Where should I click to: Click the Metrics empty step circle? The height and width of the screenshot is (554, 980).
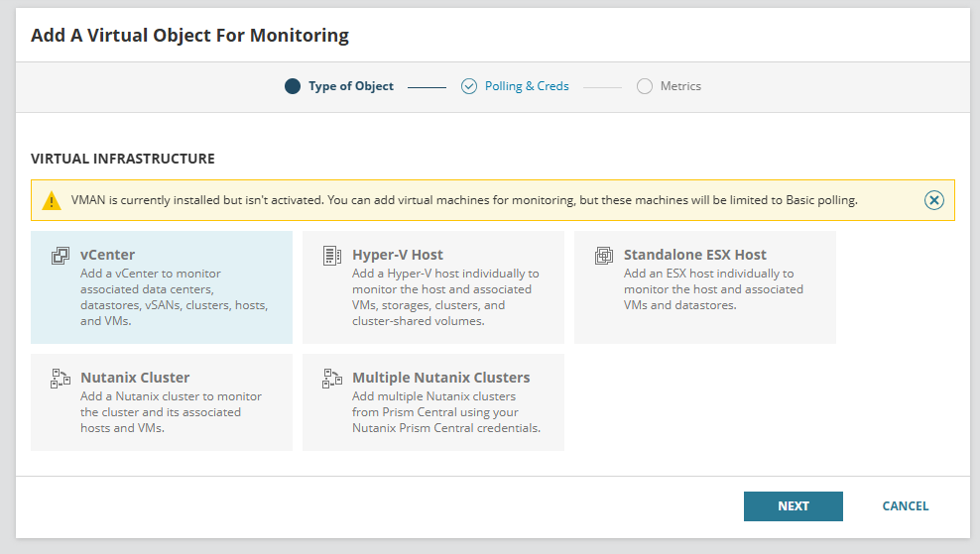coord(645,86)
